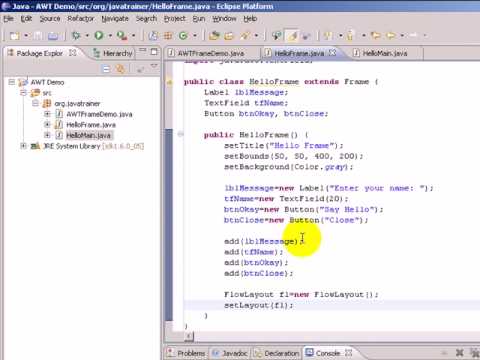Viewport: 480px width, 360px height.
Task: Collapse HelloFrame constructor via folding marker
Action: point(181,134)
